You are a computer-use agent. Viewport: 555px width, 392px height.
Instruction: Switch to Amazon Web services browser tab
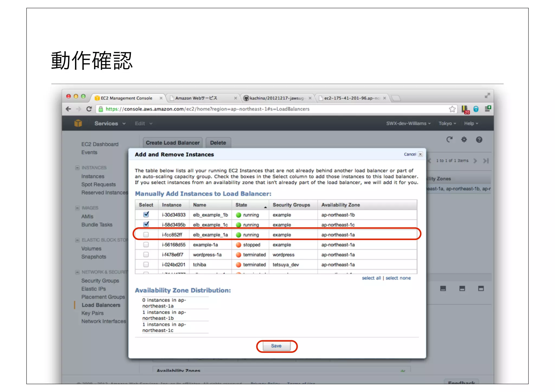[196, 98]
